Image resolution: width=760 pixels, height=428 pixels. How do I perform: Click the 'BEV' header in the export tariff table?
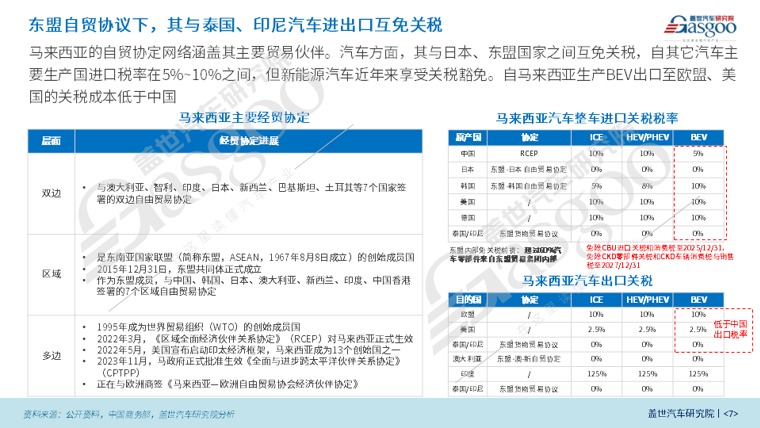(x=698, y=300)
